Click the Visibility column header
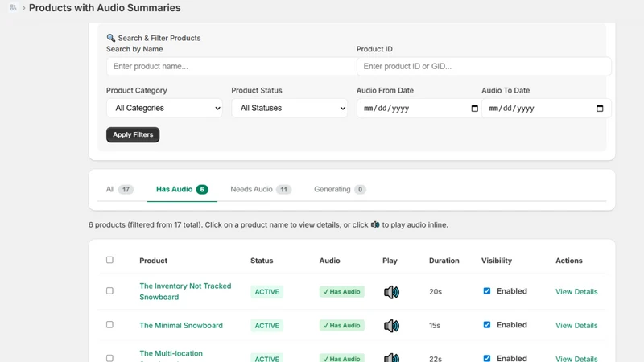 [x=497, y=261]
